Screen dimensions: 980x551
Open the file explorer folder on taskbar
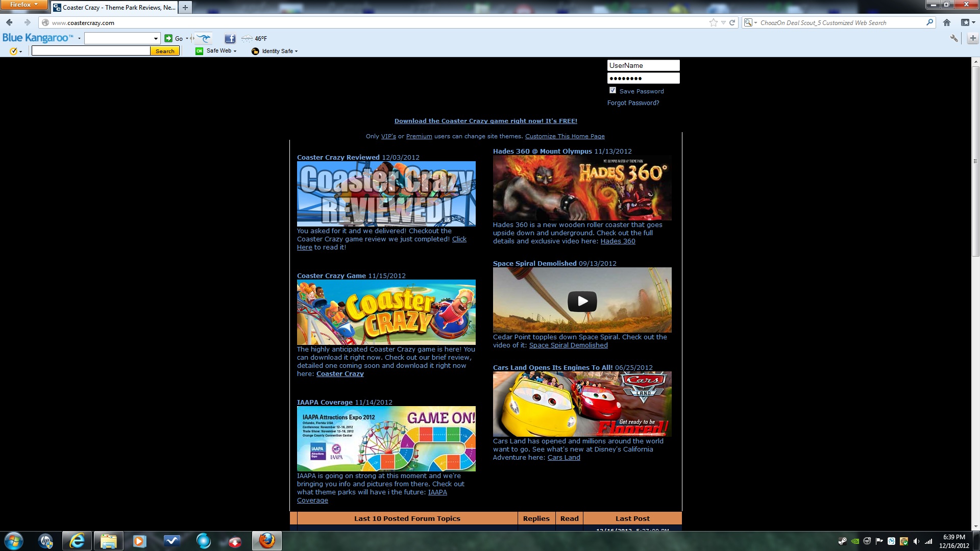(x=108, y=541)
